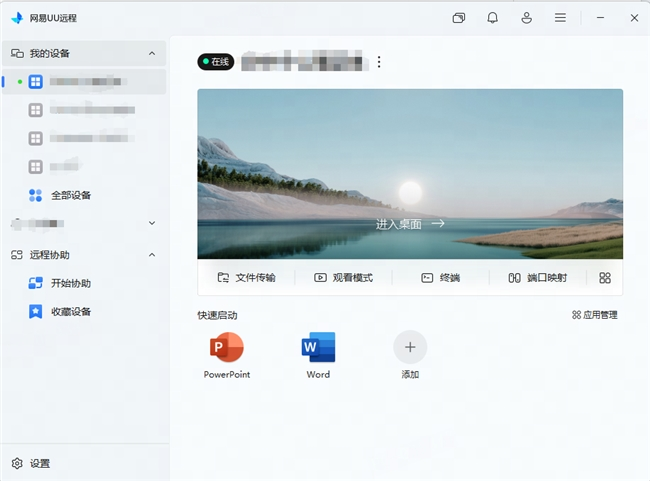The width and height of the screenshot is (650, 481).
Task: Open the settings gear at bottom
Action: pos(17,463)
